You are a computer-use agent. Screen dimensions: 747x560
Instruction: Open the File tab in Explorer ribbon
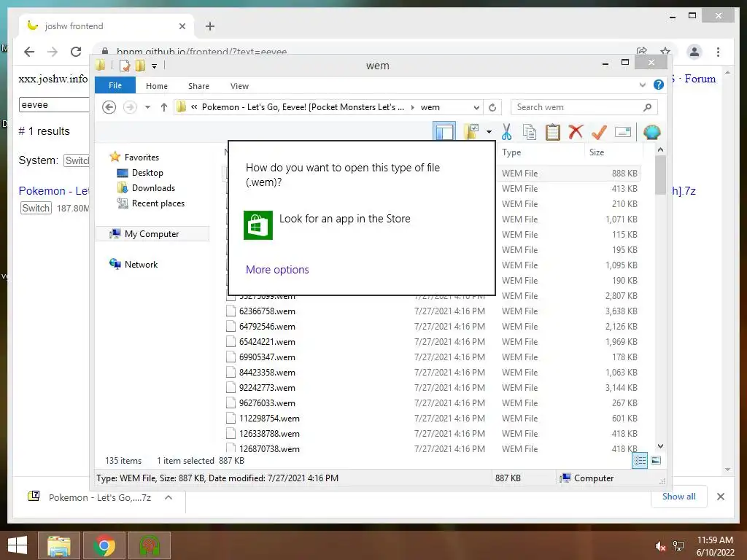coord(115,85)
